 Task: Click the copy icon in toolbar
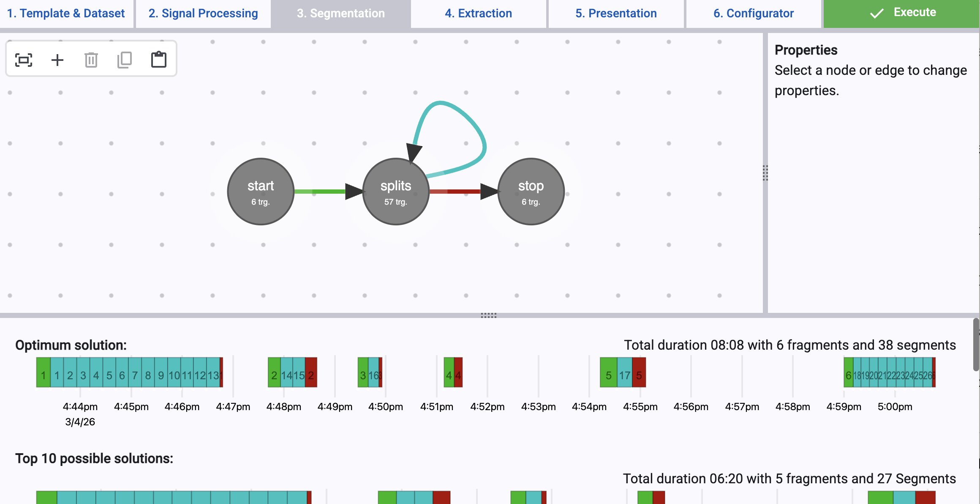[125, 60]
